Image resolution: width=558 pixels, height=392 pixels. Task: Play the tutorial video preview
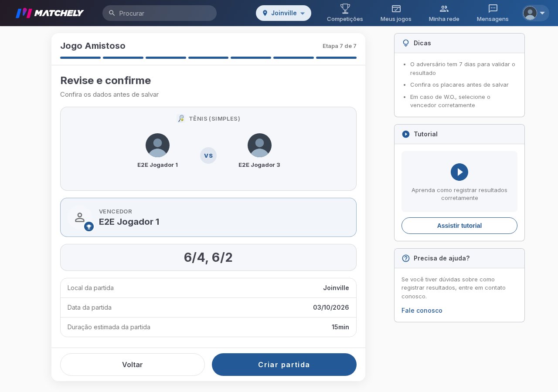tap(459, 172)
